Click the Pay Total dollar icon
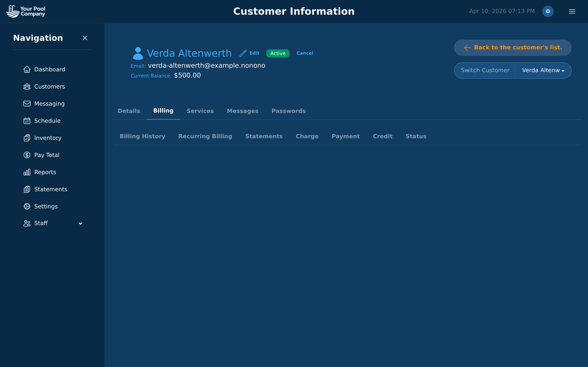Image resolution: width=588 pixels, height=367 pixels. pyautogui.click(x=27, y=155)
